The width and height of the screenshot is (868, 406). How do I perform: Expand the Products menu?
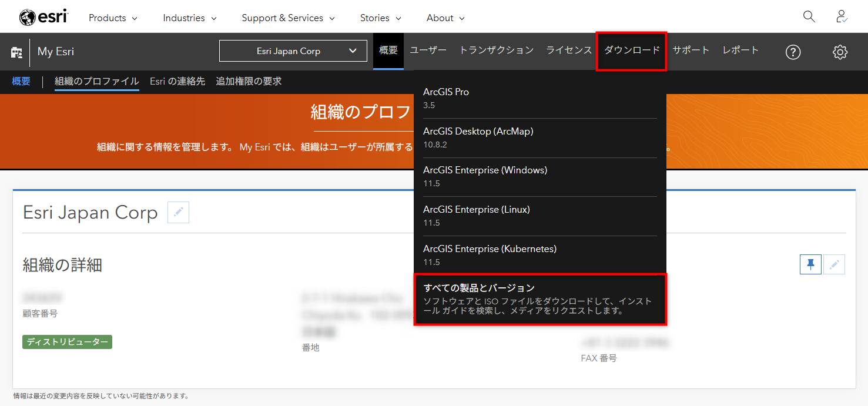pyautogui.click(x=113, y=18)
